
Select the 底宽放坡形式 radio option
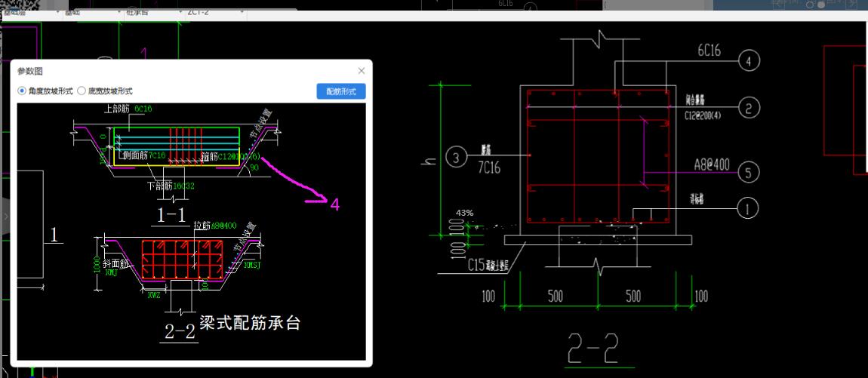[105, 91]
